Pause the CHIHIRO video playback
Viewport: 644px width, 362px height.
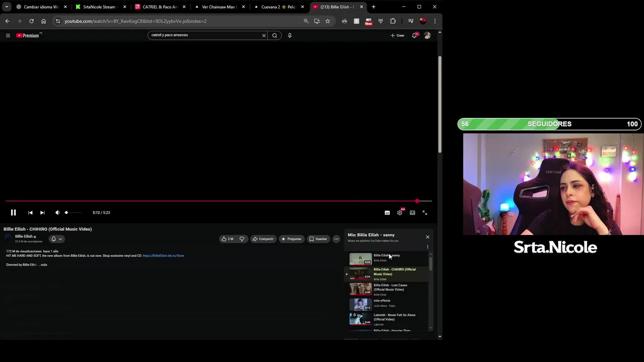point(13,213)
